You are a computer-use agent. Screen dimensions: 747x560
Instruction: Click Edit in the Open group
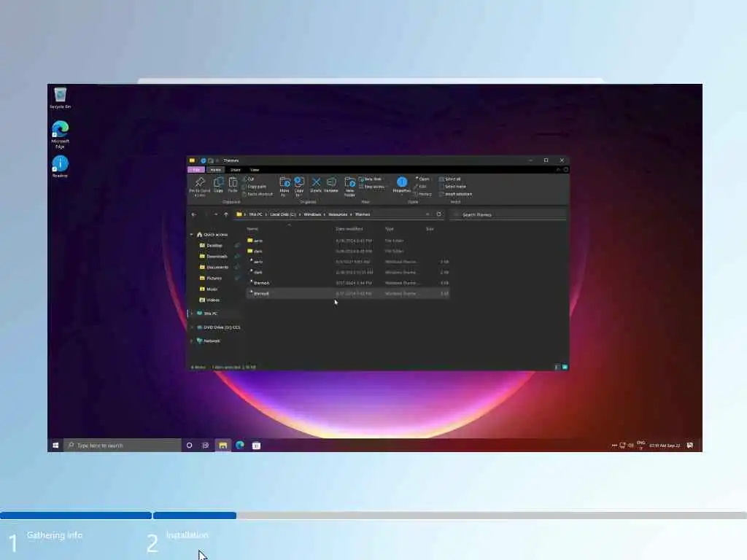419,187
